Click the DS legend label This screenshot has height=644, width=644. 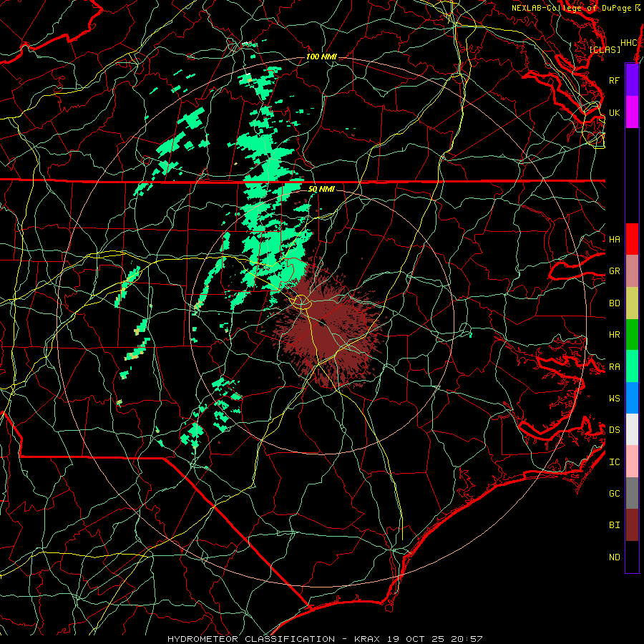pos(615,430)
